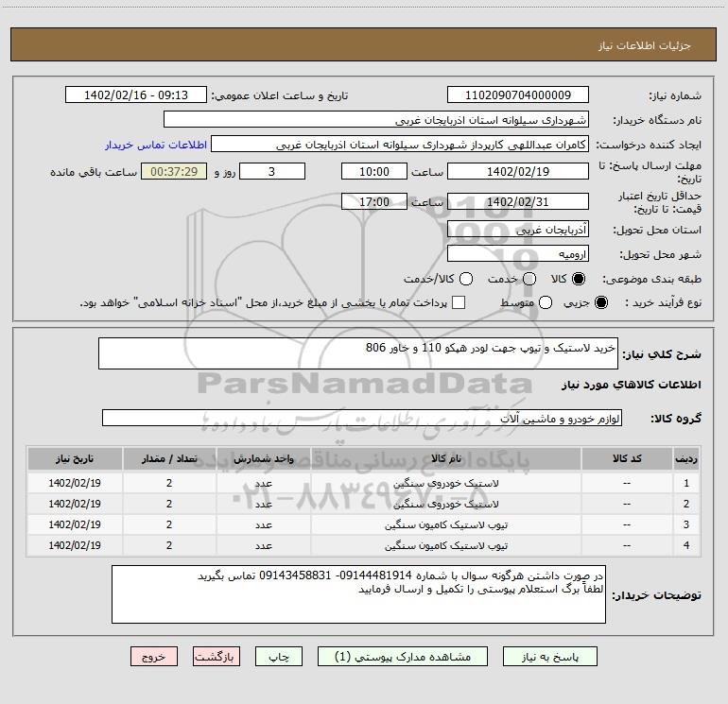Click the price validity date 1402/02/31 field
Screen dimensions: 728x704
point(518,201)
